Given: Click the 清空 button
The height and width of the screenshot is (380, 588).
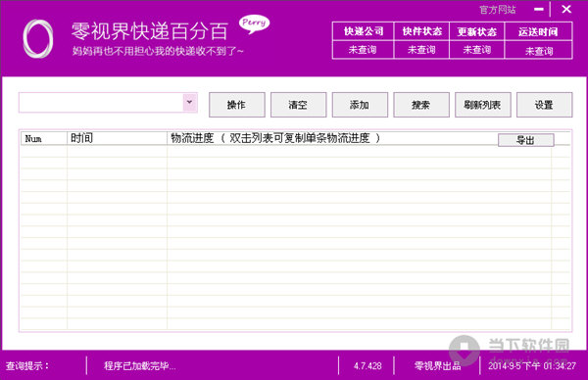Looking at the screenshot, I should (x=298, y=105).
